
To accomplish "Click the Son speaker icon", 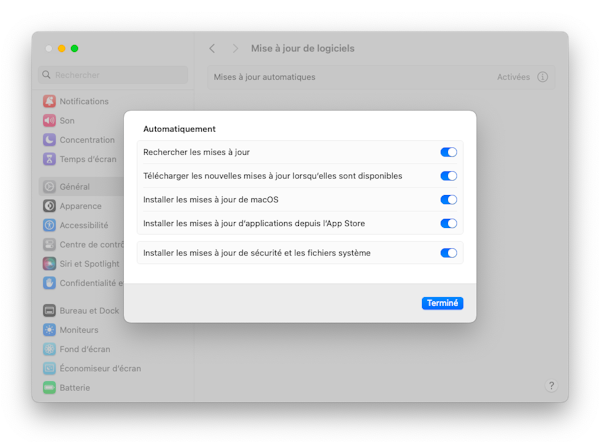I will pos(49,121).
